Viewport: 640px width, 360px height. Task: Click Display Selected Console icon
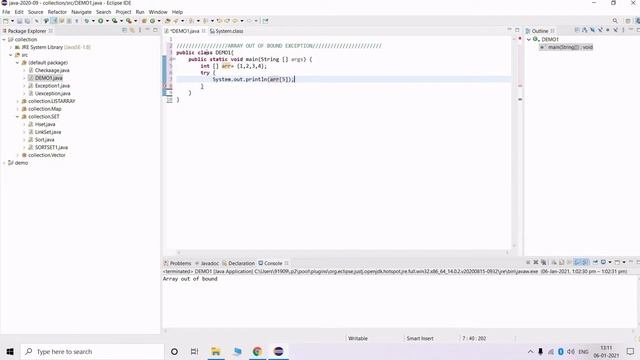pos(603,262)
